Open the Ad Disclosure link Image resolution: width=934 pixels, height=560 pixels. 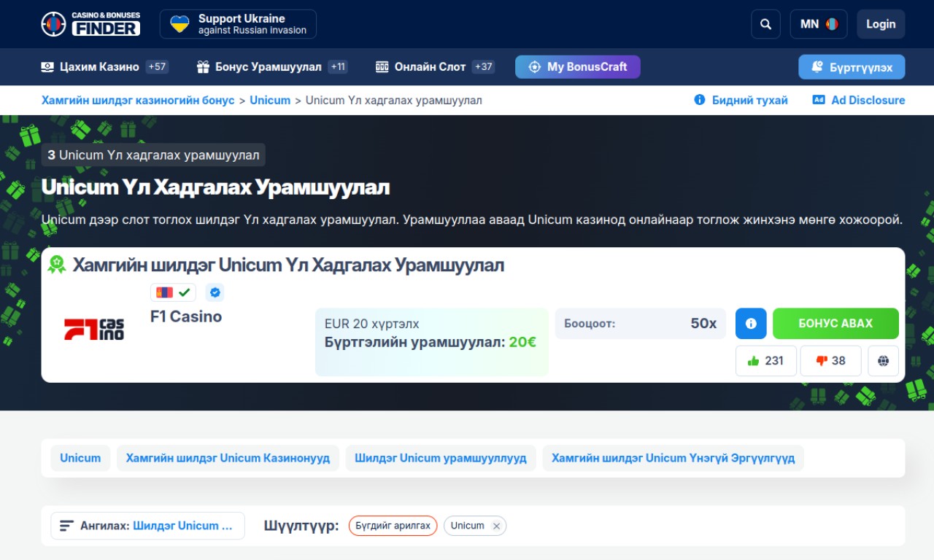[859, 101]
